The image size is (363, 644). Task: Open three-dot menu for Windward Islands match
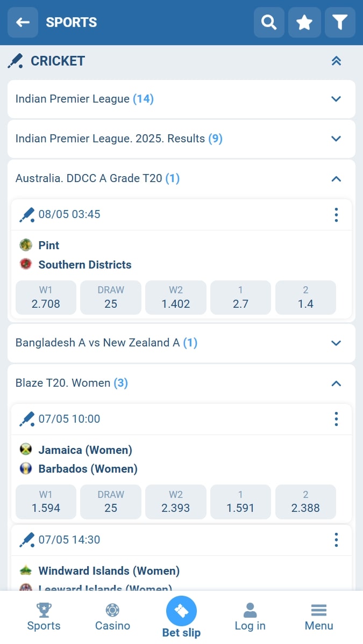tap(336, 540)
